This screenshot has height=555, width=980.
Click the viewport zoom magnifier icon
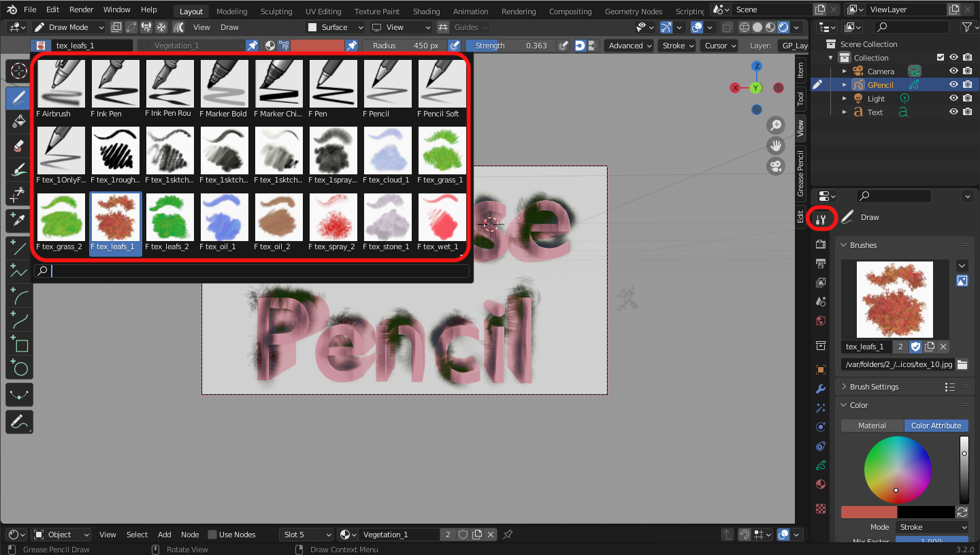pyautogui.click(x=776, y=125)
